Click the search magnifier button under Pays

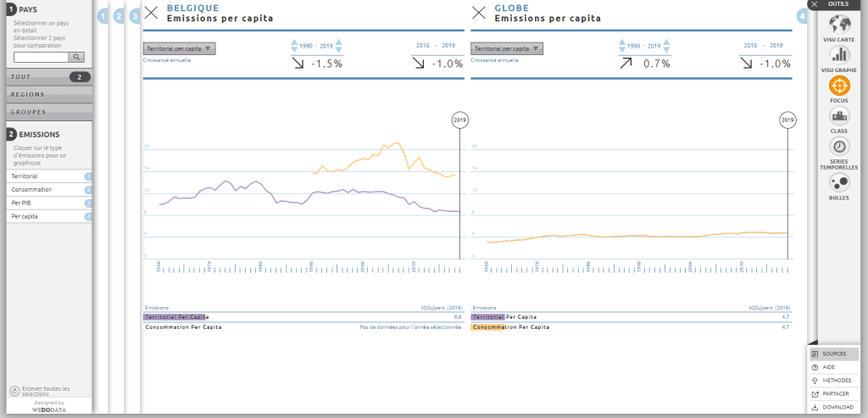pyautogui.click(x=76, y=57)
